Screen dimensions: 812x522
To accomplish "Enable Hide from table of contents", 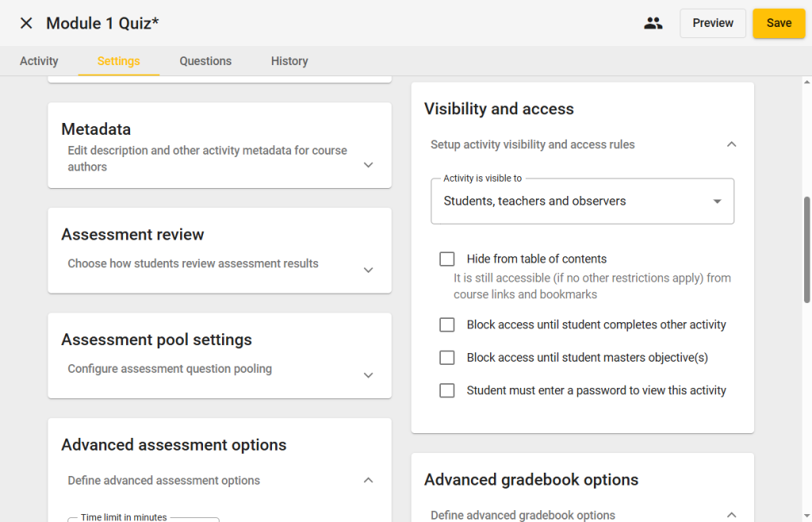I will (447, 259).
